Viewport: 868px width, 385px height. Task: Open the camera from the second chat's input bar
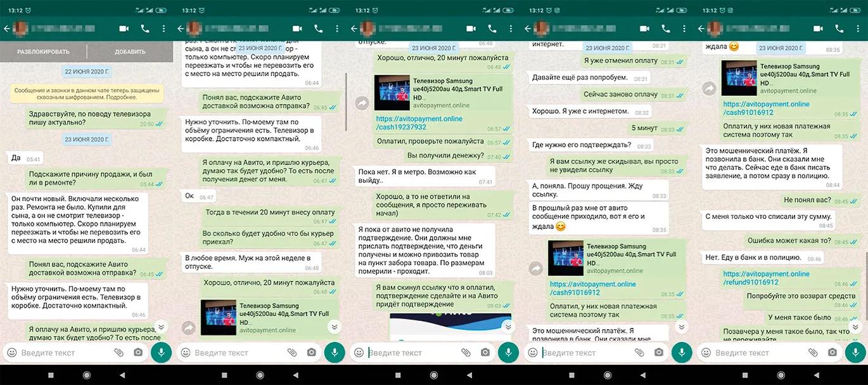pyautogui.click(x=311, y=352)
